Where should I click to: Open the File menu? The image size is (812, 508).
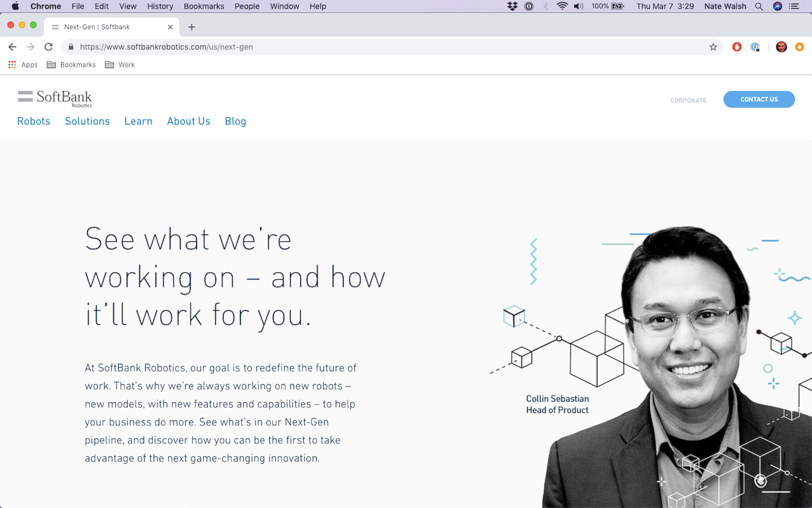[78, 6]
